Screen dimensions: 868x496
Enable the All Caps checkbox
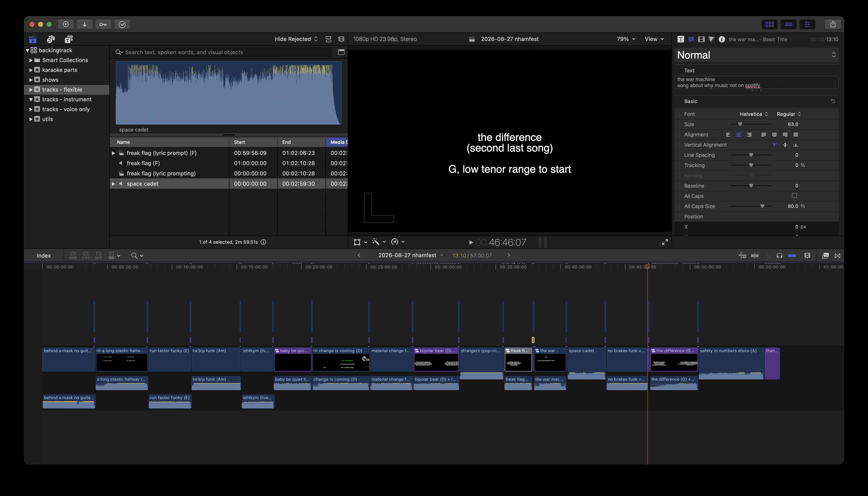tap(794, 196)
